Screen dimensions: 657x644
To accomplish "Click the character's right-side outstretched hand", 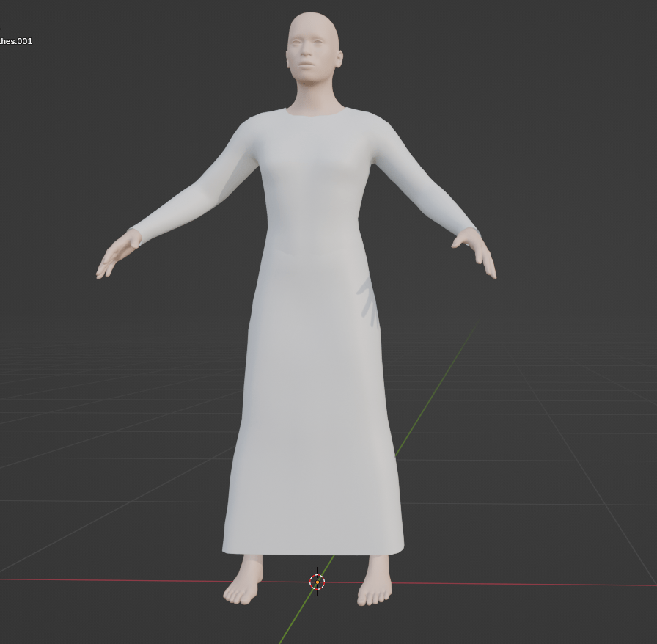I will [478, 252].
